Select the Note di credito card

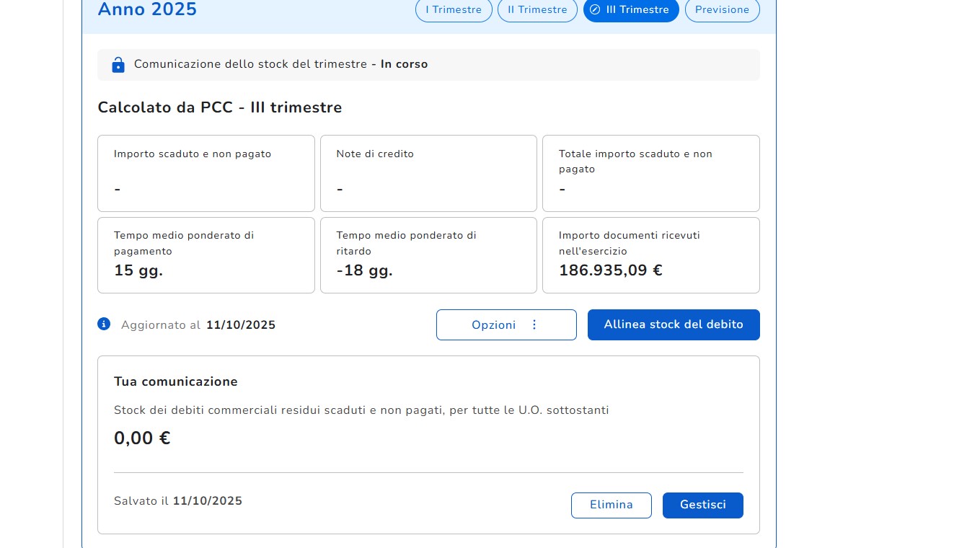click(428, 173)
